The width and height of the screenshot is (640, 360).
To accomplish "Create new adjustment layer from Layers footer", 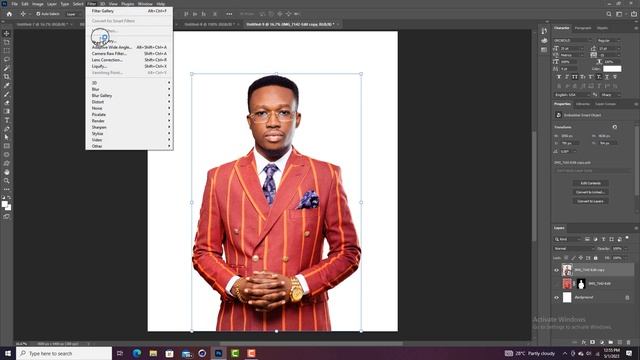I will (x=602, y=342).
